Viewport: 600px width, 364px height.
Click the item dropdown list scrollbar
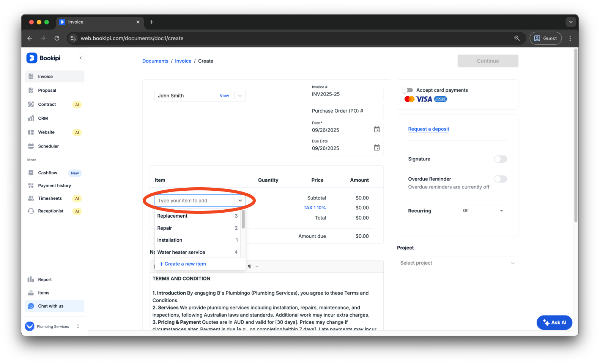pos(243,220)
